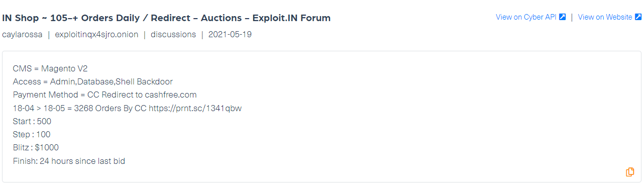
Task: Click the external-link icon after Cyber API
Action: [563, 17]
